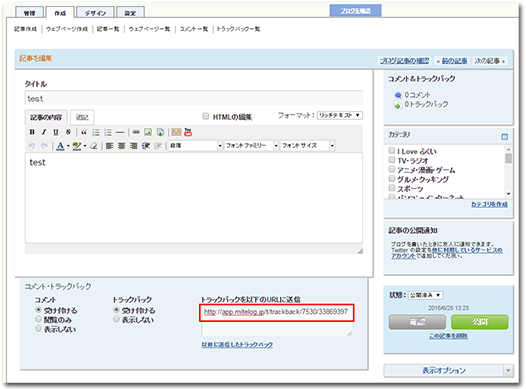Open the emoticon picker icon
The height and width of the screenshot is (389, 526).
(176, 132)
